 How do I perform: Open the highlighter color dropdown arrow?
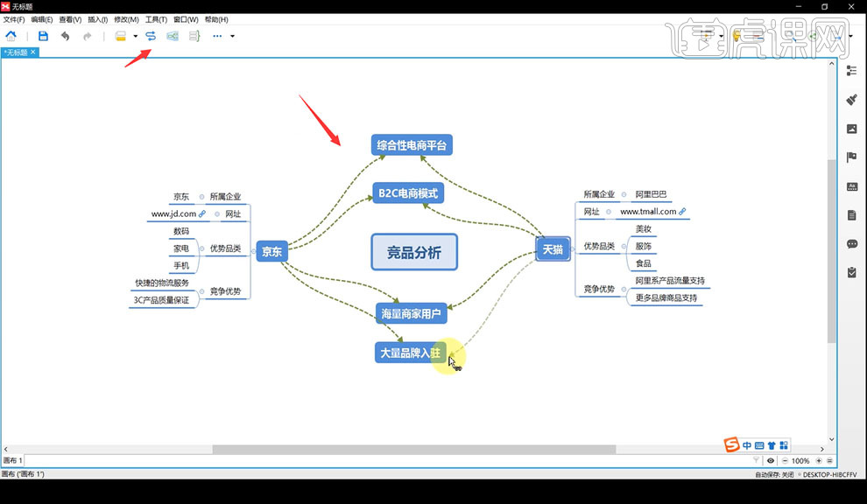click(135, 36)
